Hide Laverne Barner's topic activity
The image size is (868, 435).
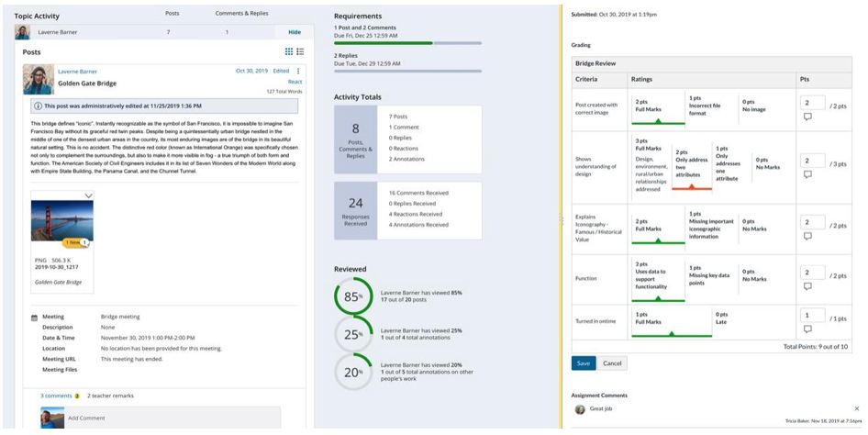[295, 32]
